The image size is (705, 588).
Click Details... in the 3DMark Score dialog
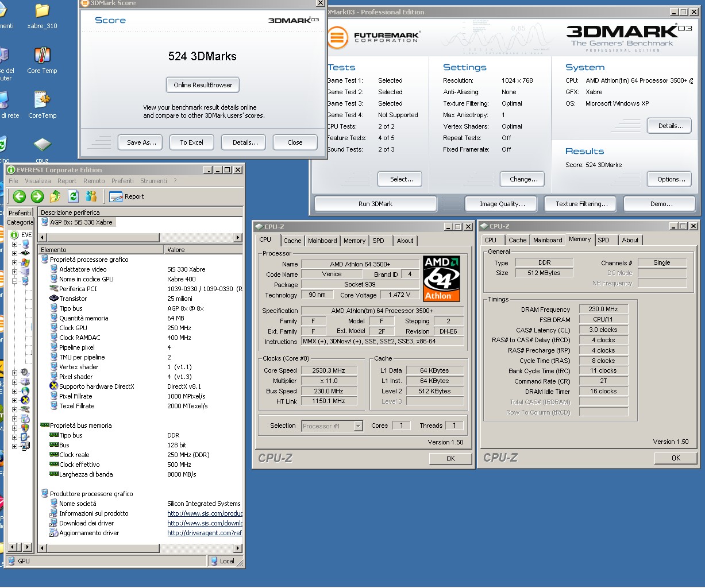245,142
